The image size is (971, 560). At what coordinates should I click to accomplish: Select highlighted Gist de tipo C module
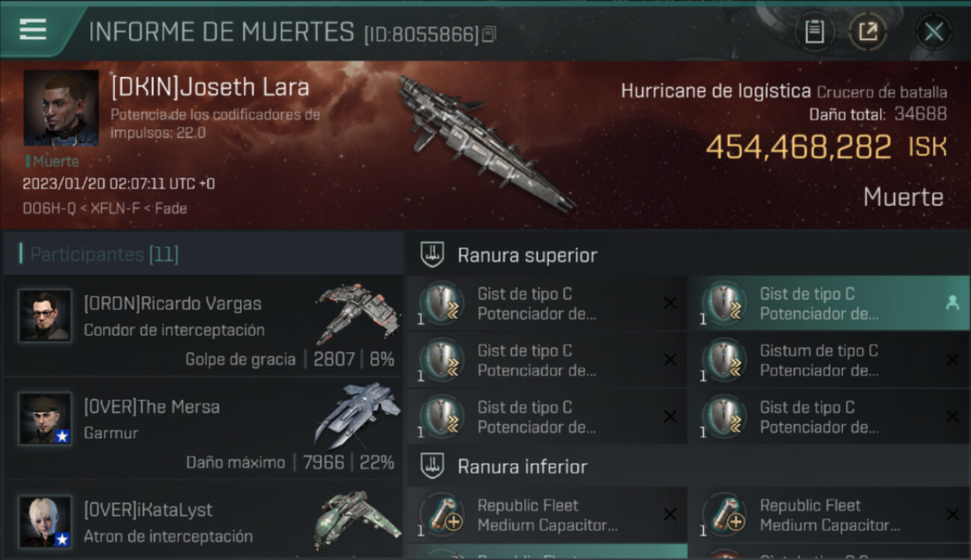click(828, 303)
